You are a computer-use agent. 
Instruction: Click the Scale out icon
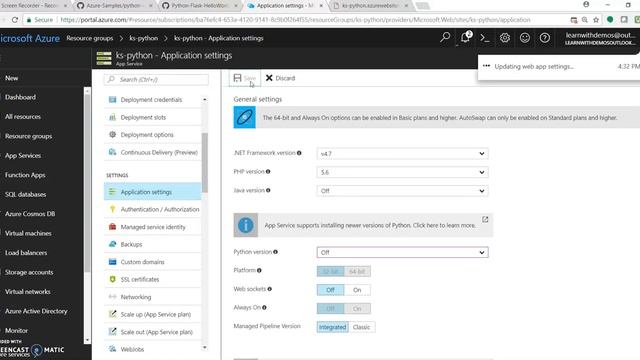click(112, 332)
